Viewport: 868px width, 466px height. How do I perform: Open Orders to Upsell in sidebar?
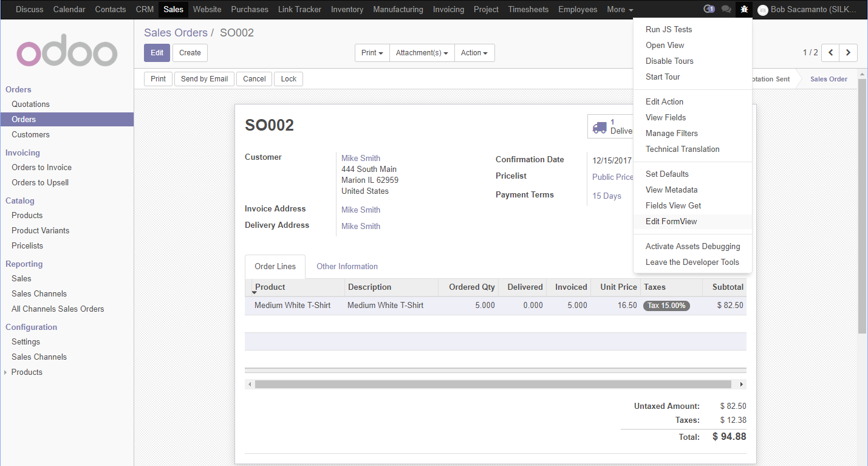(x=40, y=182)
